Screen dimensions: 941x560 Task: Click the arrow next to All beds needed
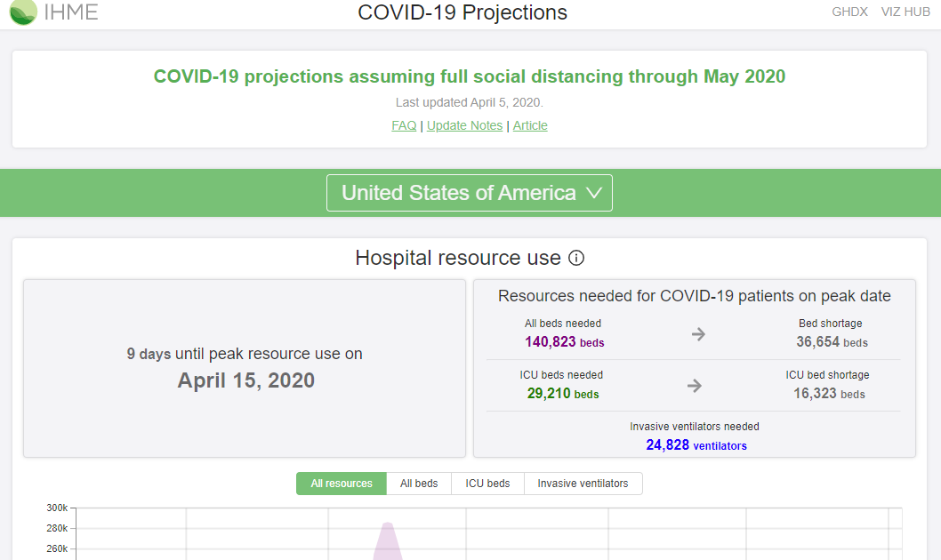click(x=698, y=334)
